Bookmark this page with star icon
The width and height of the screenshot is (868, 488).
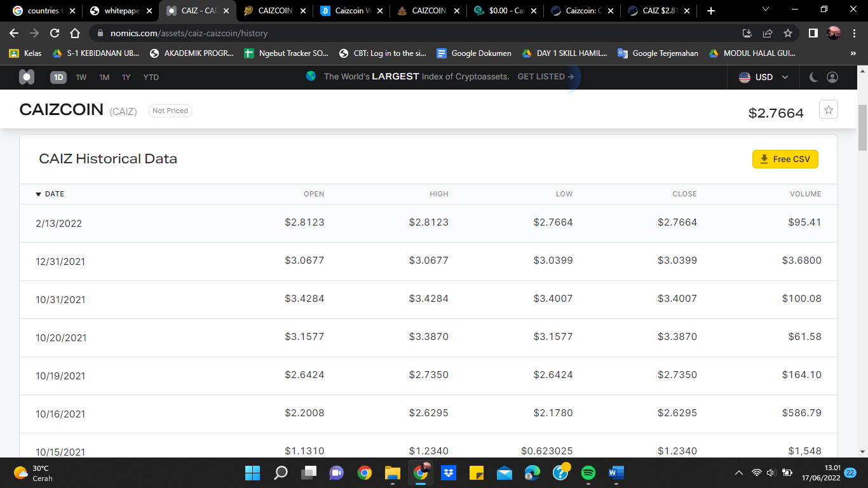788,33
